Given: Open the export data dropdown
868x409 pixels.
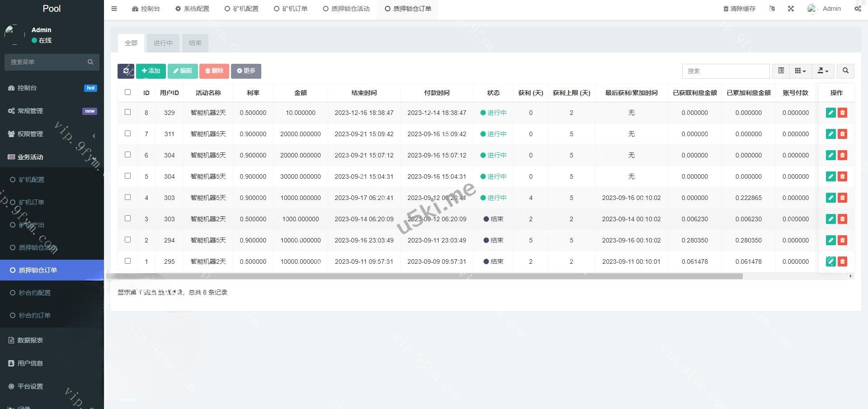Looking at the screenshot, I should click(823, 71).
